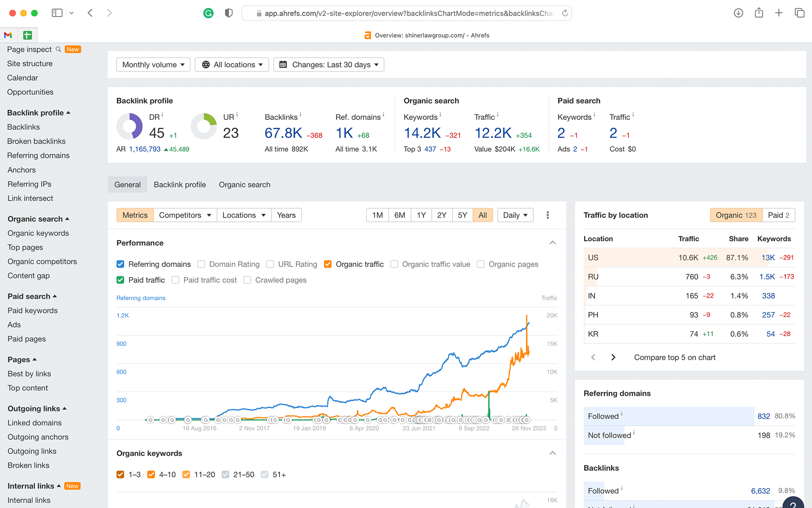Go back with the browser arrow
The image size is (812, 508).
(90, 13)
